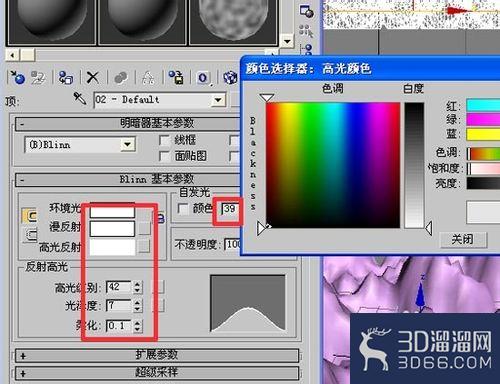This screenshot has height=384, width=500.
Task: Click the 自发光 value field showing 39
Action: coord(231,209)
